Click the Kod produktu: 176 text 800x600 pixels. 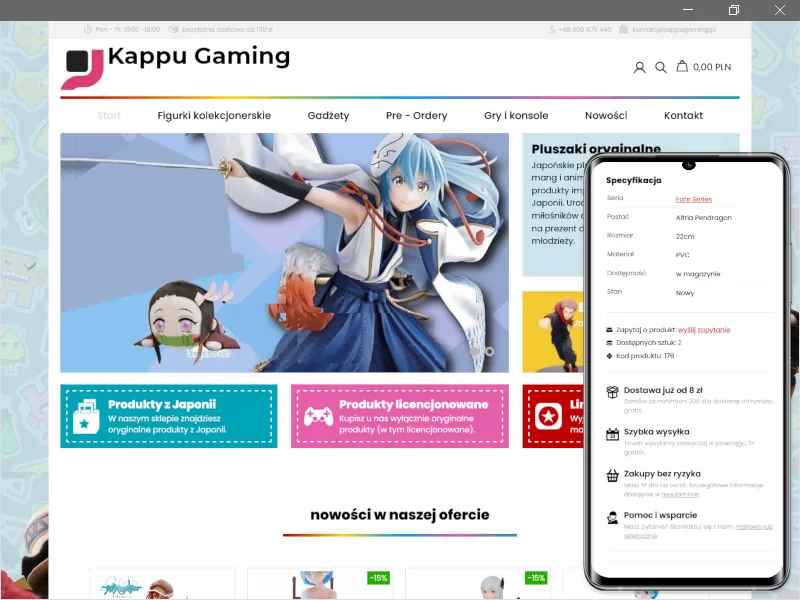pyautogui.click(x=645, y=356)
